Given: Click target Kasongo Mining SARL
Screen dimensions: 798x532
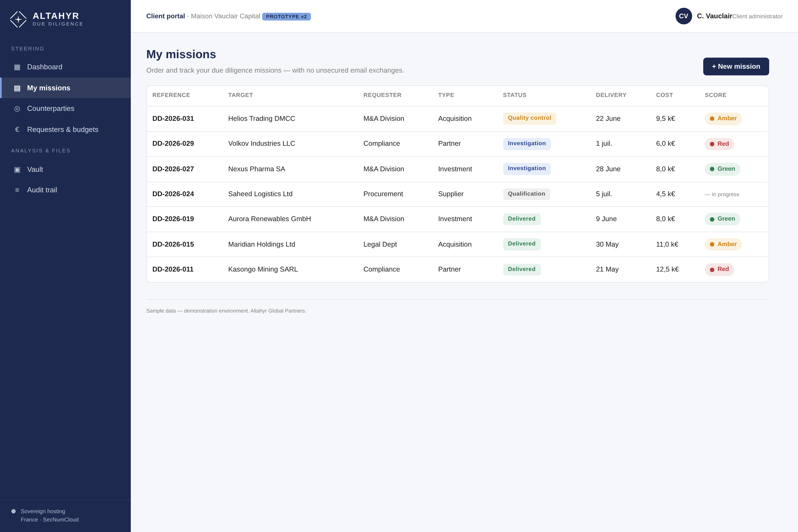Looking at the screenshot, I should coord(263,269).
